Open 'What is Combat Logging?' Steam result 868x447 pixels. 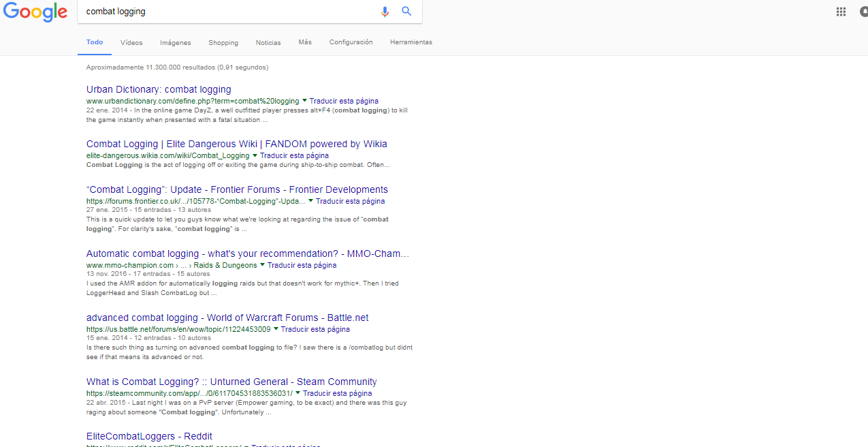coord(231,382)
